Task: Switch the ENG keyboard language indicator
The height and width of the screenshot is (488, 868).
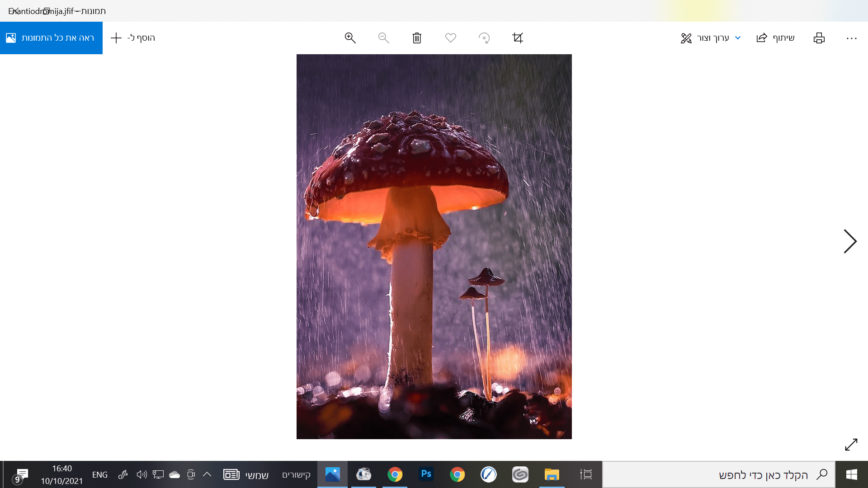Action: pyautogui.click(x=100, y=474)
